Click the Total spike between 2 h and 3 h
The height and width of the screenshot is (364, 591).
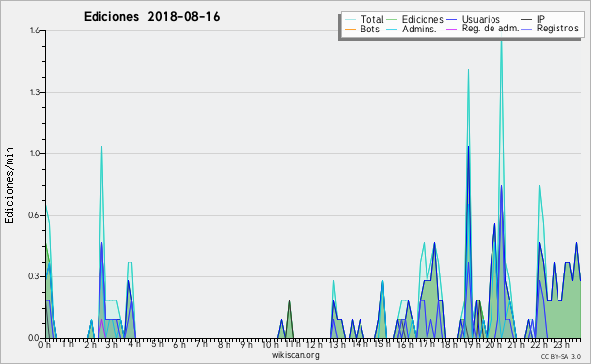(101, 148)
